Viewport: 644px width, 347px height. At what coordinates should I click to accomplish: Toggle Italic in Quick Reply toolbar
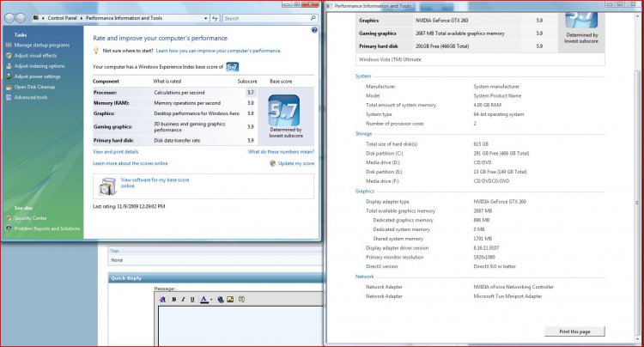[183, 300]
